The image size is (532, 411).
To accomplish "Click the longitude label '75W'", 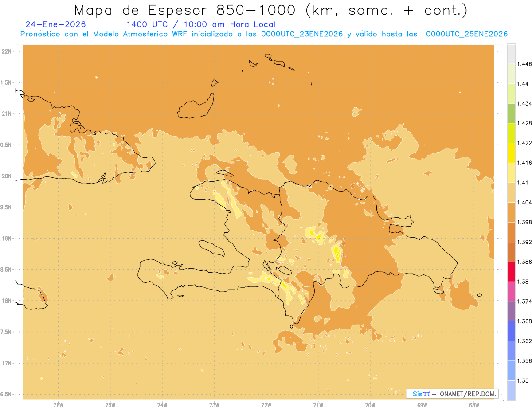I will (110, 405).
